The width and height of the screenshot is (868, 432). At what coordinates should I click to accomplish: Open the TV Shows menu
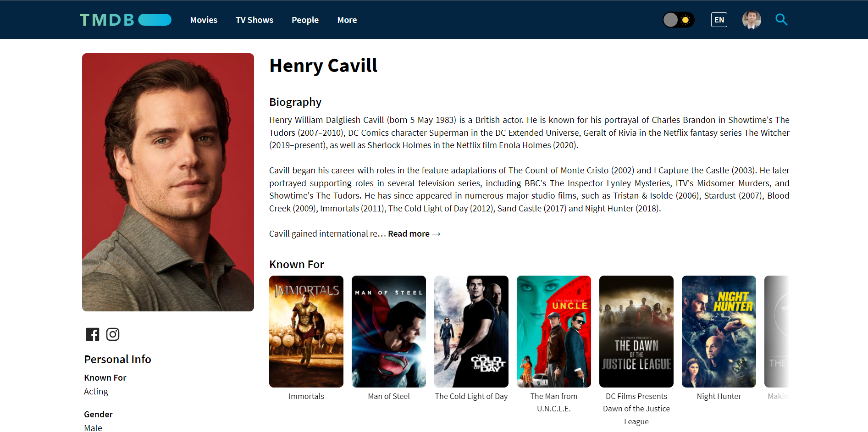click(254, 20)
